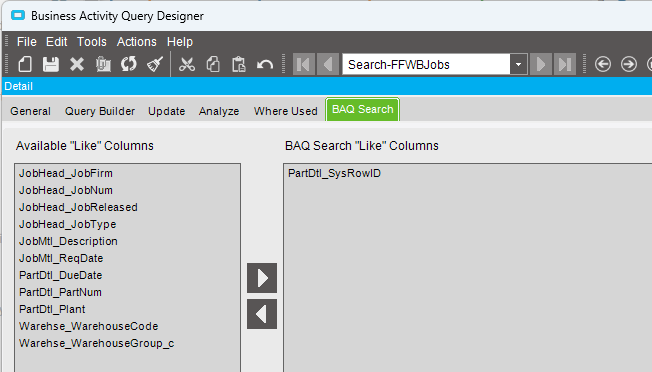Viewport: 652px width, 372px height.
Task: Select the BAQ Search tab
Action: tap(363, 109)
